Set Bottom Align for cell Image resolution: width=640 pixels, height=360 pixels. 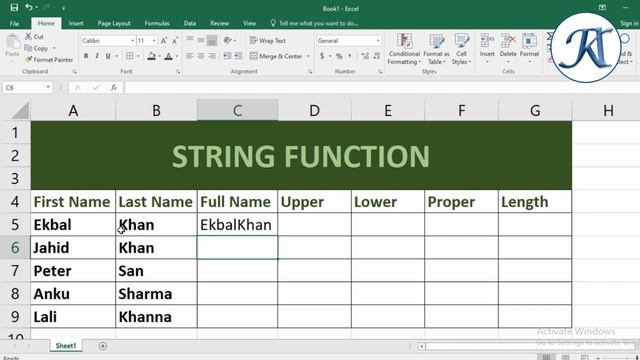212,40
